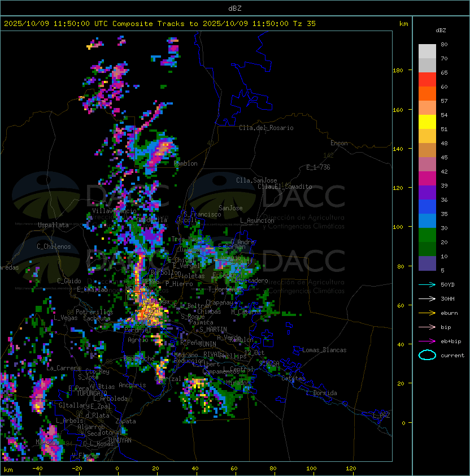
Task: Click the 'Clla.SanJose' place label
Action: tap(256, 180)
